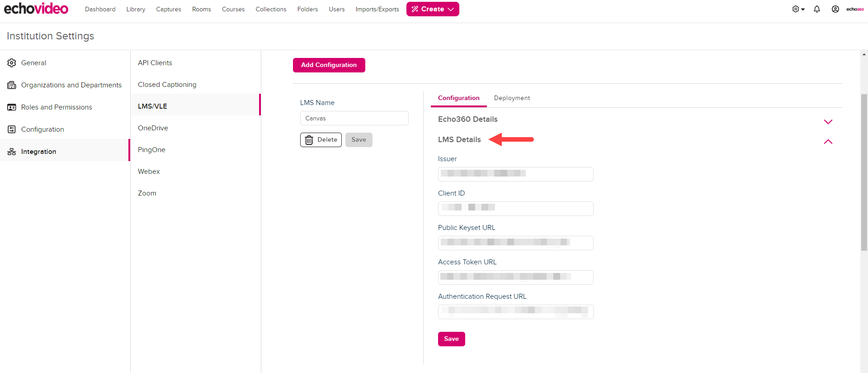Click the Echo360 Details heading
Viewport: 868px width, 373px height.
[467, 120]
